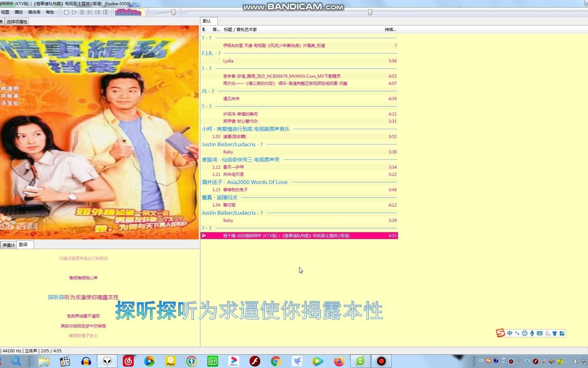Select track 1.23 碧绿色的兔子
Screen dimensions: 588x368
[x=299, y=190]
